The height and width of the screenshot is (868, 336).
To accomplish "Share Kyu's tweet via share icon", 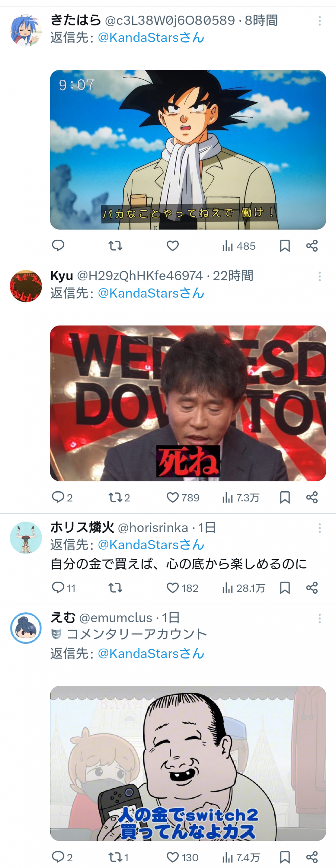I will tap(312, 497).
